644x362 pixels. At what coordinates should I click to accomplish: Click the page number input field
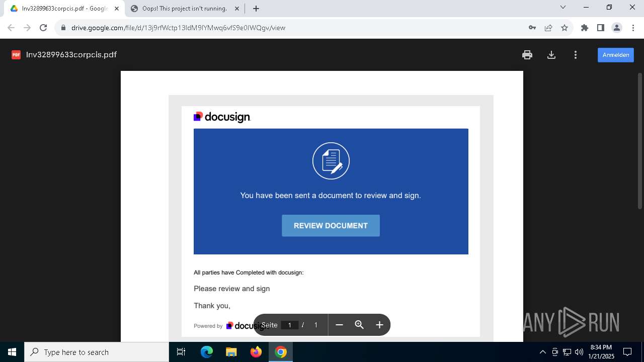[x=290, y=325]
